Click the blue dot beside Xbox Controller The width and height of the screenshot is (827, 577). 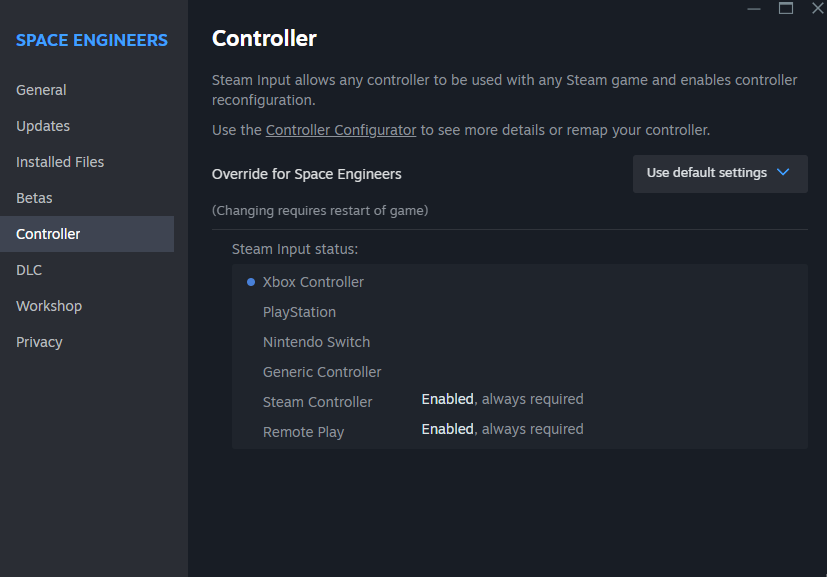pos(251,282)
